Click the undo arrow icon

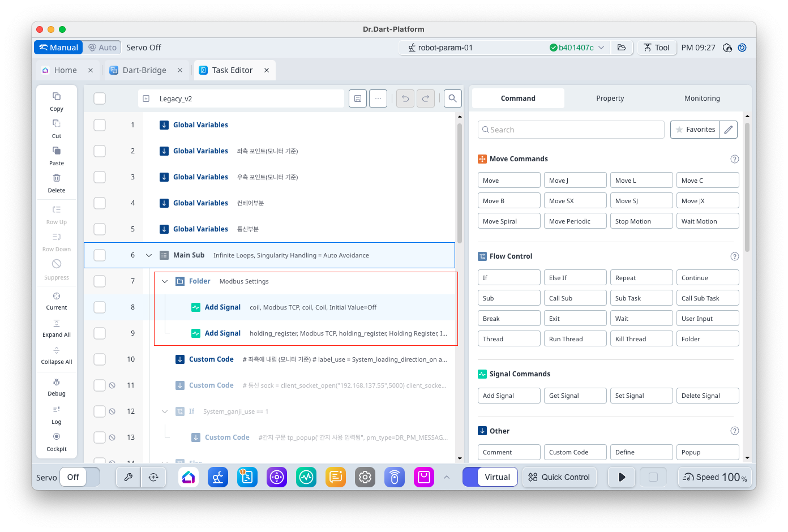coord(405,98)
